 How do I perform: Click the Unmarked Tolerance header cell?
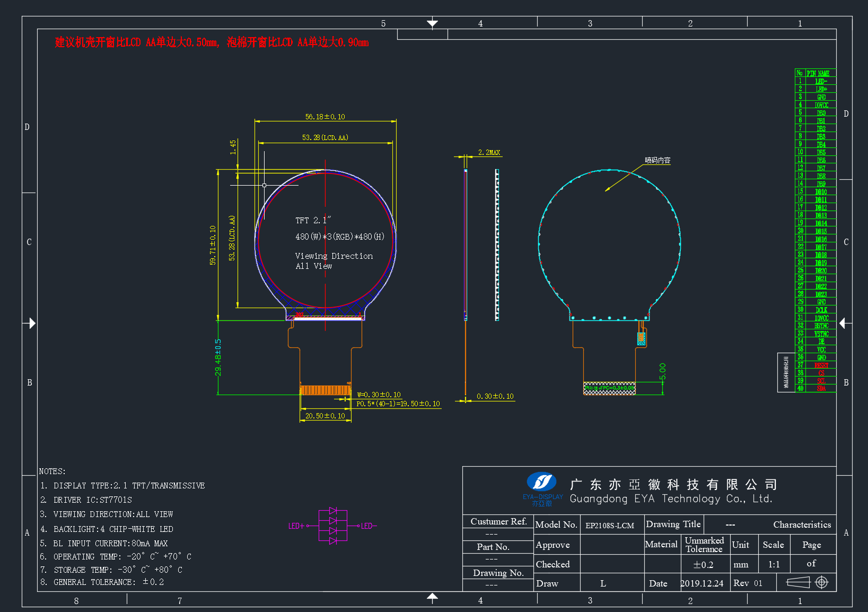704,545
